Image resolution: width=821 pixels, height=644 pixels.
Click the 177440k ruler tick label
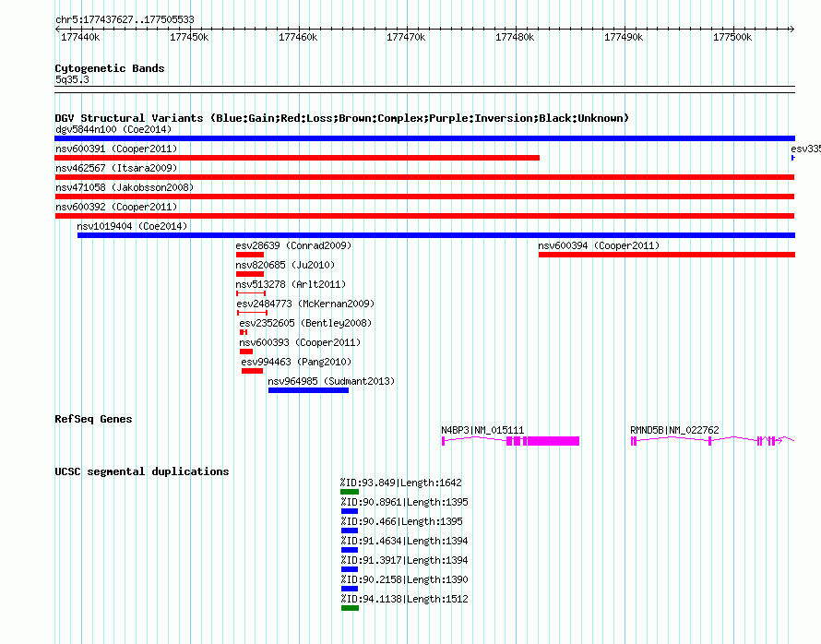[x=80, y=38]
